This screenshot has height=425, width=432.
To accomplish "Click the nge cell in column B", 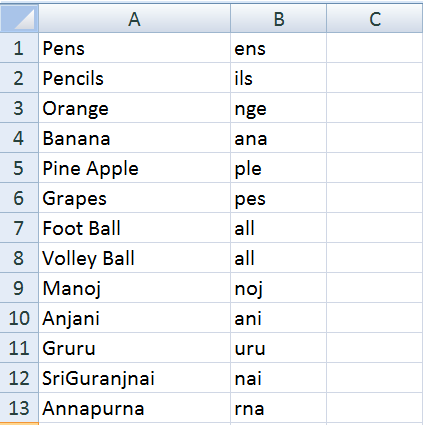I will [x=278, y=108].
